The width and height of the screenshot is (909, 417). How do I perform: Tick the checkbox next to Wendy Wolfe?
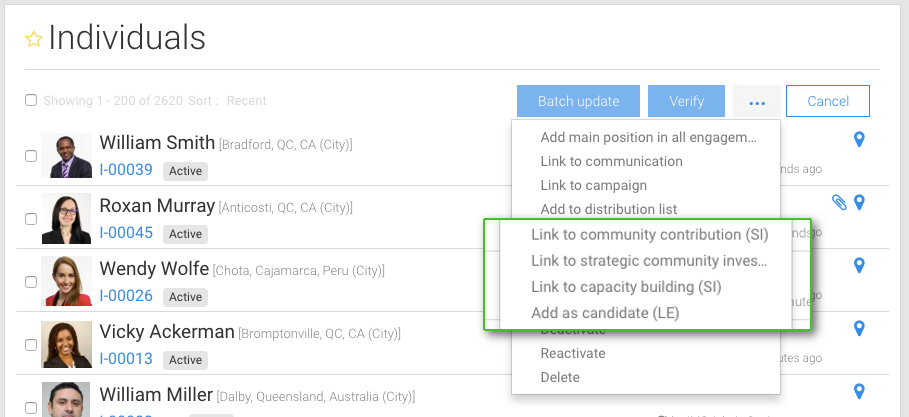click(x=31, y=282)
